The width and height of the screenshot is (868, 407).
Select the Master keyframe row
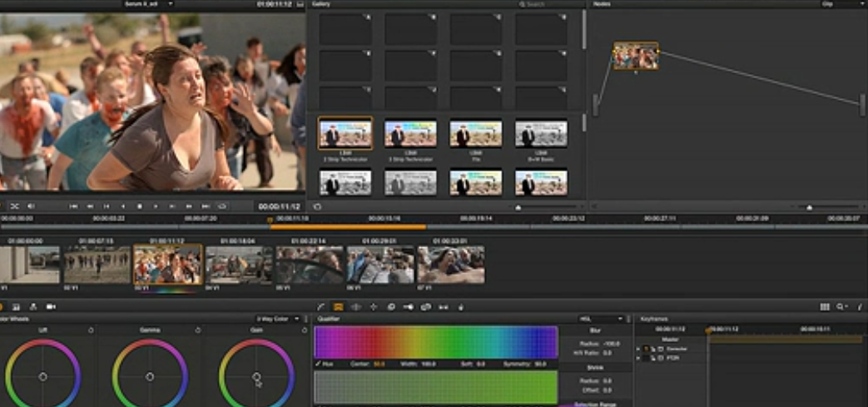tap(670, 340)
